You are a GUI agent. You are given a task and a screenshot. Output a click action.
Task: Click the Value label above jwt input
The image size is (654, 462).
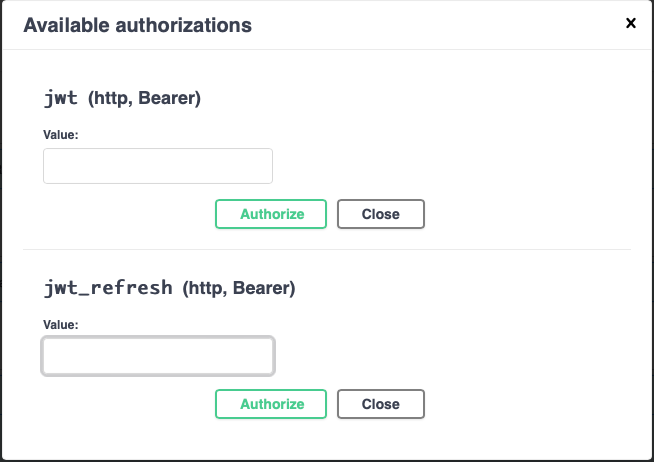tap(60, 135)
